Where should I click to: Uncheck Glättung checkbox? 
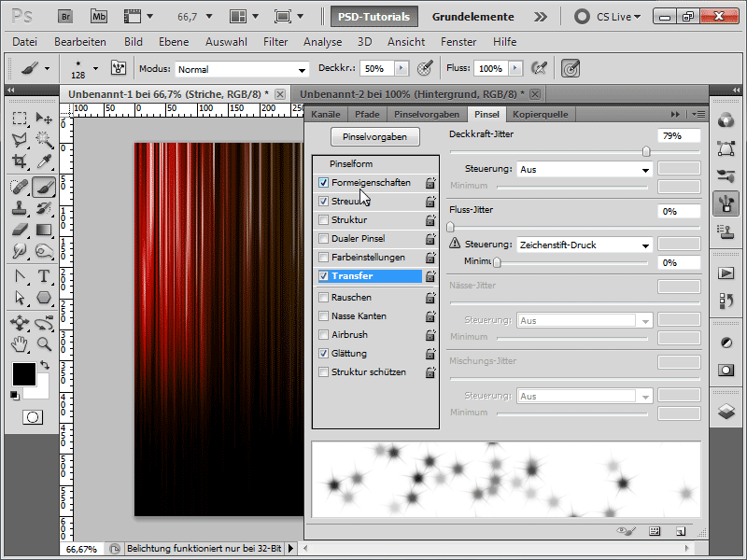[x=323, y=354]
